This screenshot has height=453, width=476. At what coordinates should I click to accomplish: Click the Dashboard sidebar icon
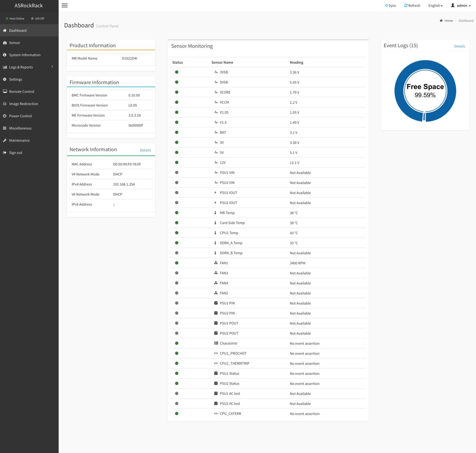tap(5, 30)
